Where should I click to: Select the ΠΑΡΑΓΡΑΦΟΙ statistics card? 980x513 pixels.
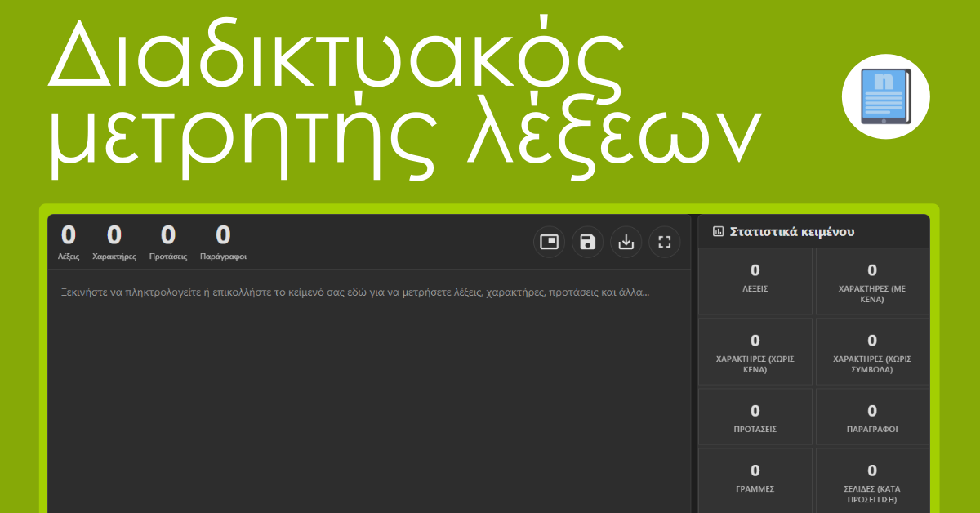[x=872, y=417]
